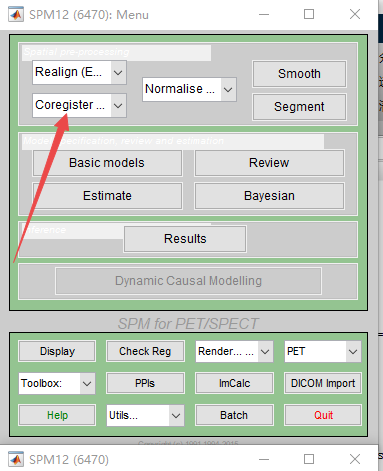Click the Review button

pos(269,163)
